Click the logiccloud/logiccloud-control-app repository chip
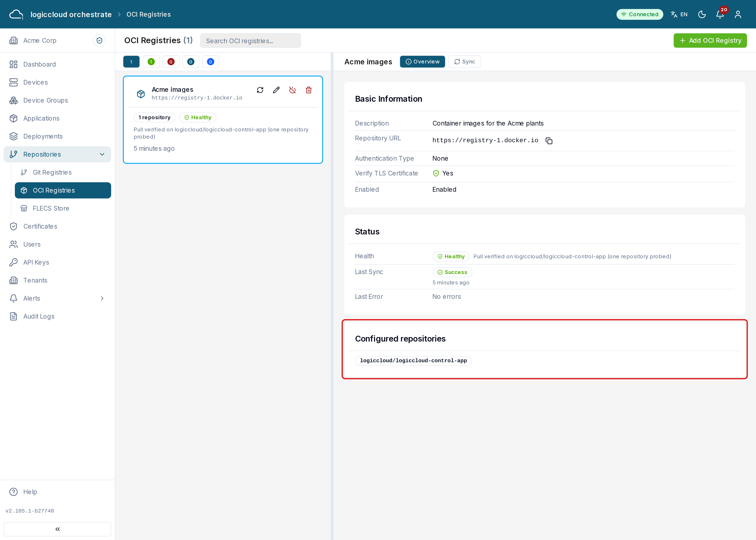 [x=413, y=360]
